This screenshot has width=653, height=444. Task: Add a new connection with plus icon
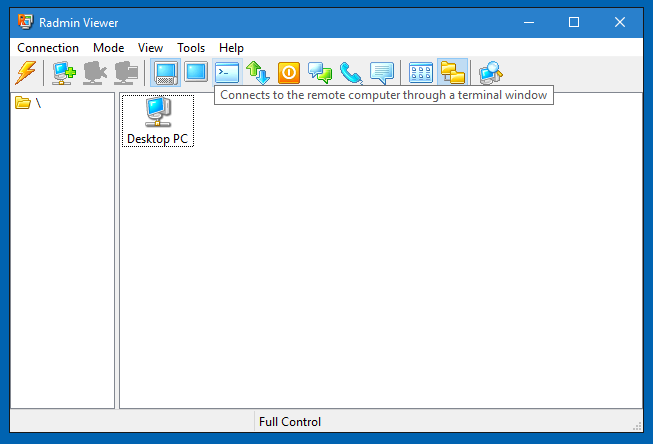[64, 73]
